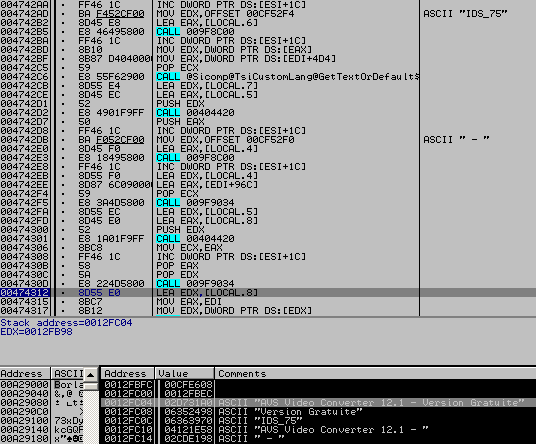536x444 pixels.
Task: Select the CALL GetTextOrDefault instruction line
Action: (268, 77)
